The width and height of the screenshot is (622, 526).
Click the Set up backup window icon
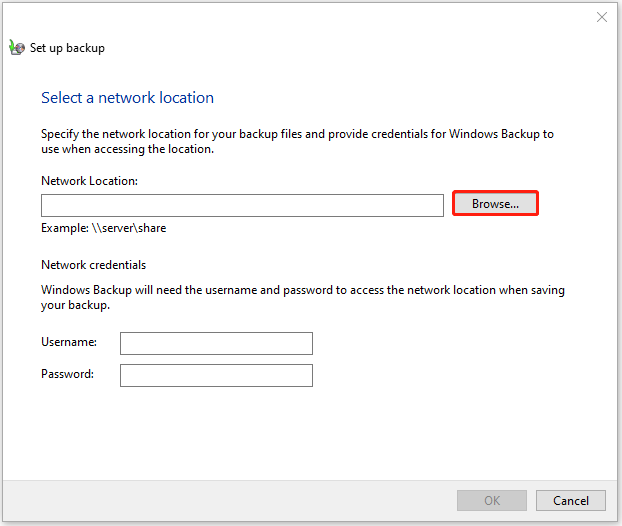[16, 47]
